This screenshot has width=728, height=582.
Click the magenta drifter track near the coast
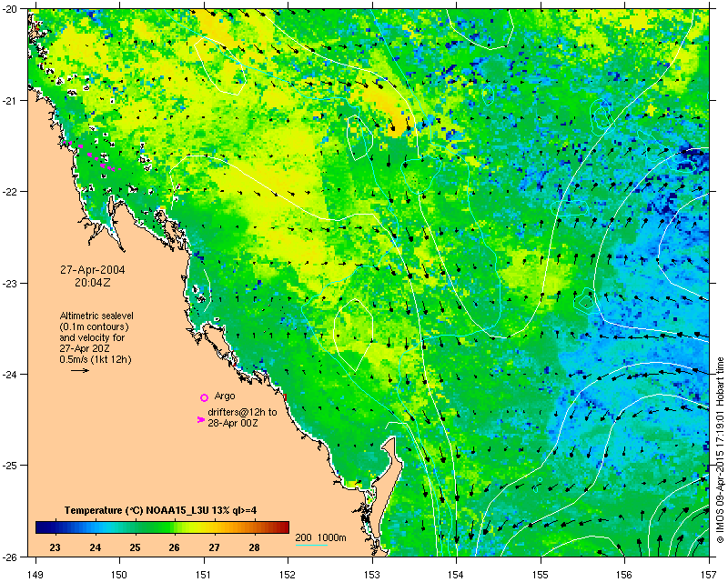click(93, 157)
